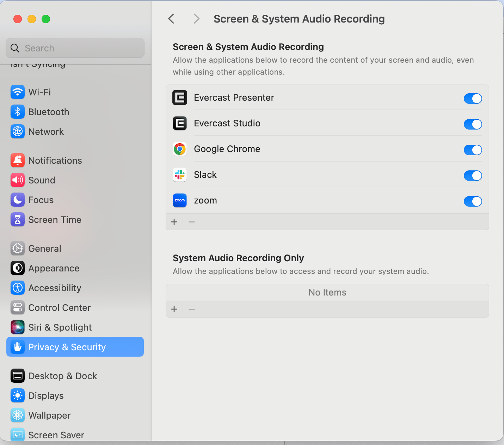Click the Wallpaper flower icon

18,415
